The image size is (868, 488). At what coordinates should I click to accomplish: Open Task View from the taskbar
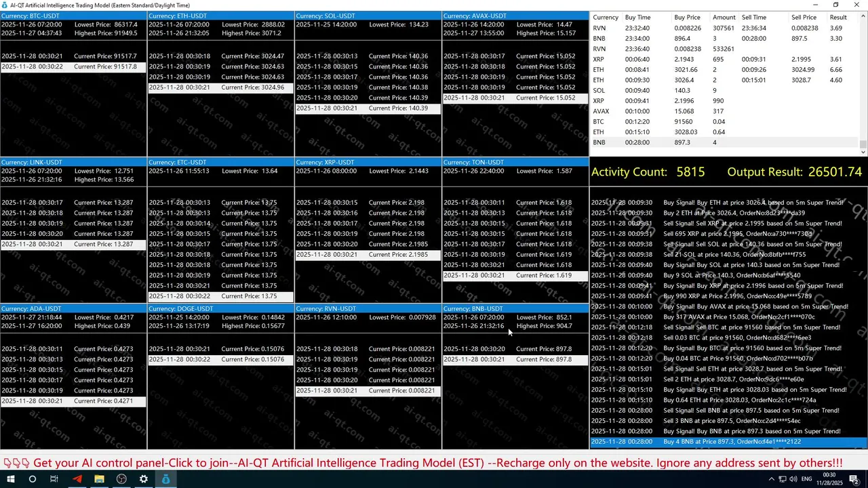(54, 479)
